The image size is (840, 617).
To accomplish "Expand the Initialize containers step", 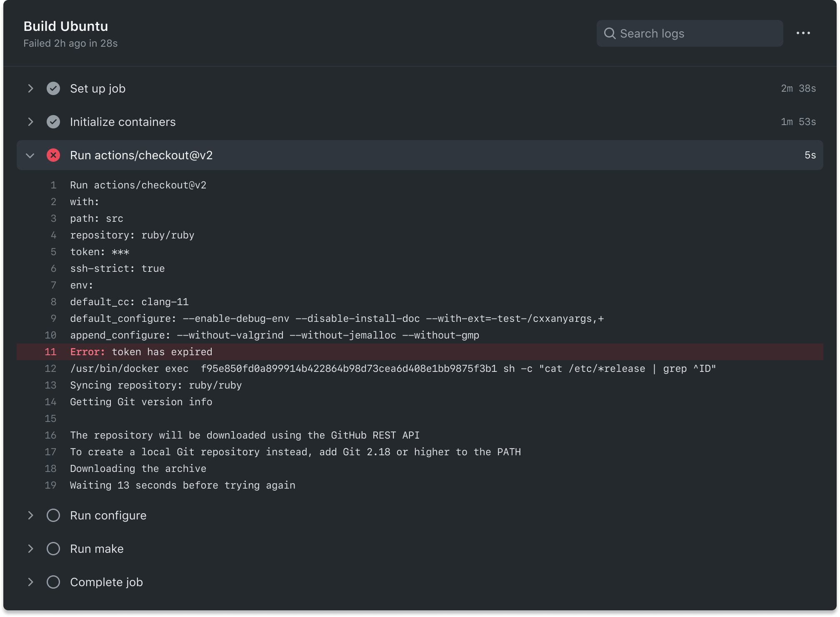I will pyautogui.click(x=30, y=122).
